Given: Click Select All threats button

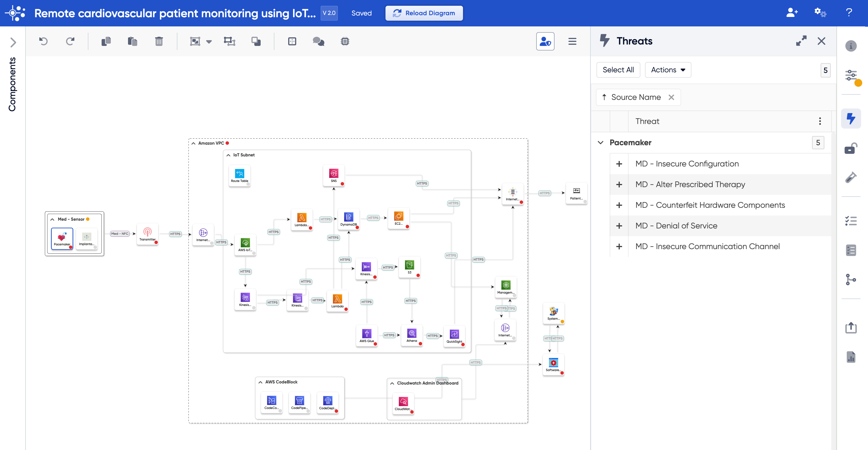Looking at the screenshot, I should [618, 70].
